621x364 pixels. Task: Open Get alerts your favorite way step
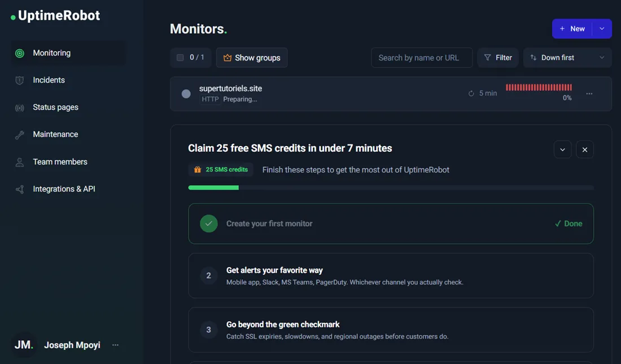point(391,275)
